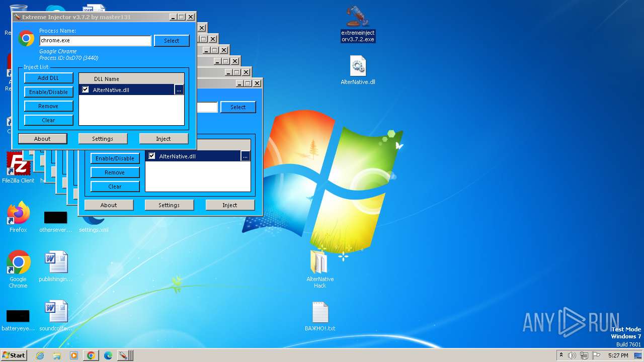The height and width of the screenshot is (362, 644).
Task: Click the Chrome process icon in Extreme Injector
Action: click(x=26, y=39)
